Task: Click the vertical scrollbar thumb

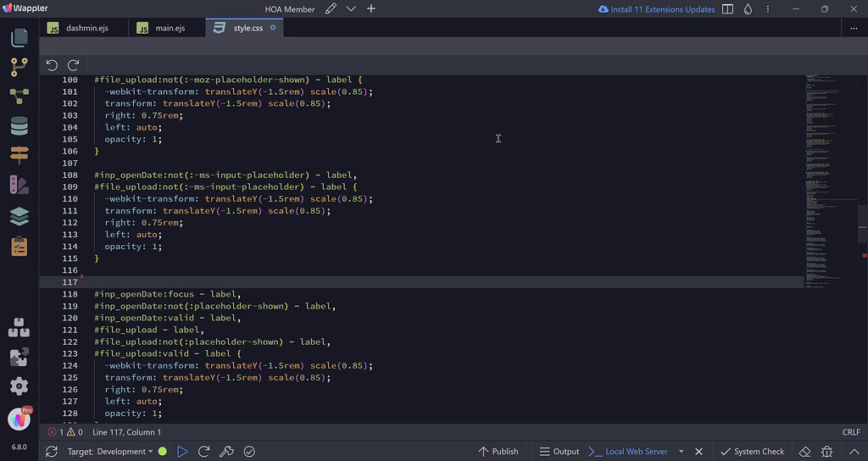Action: tap(863, 224)
